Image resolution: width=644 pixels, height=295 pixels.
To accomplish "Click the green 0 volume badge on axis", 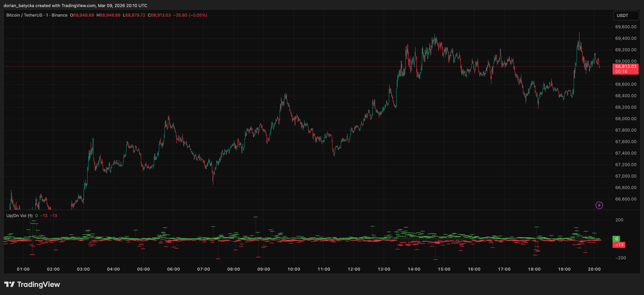I will click(x=616, y=239).
